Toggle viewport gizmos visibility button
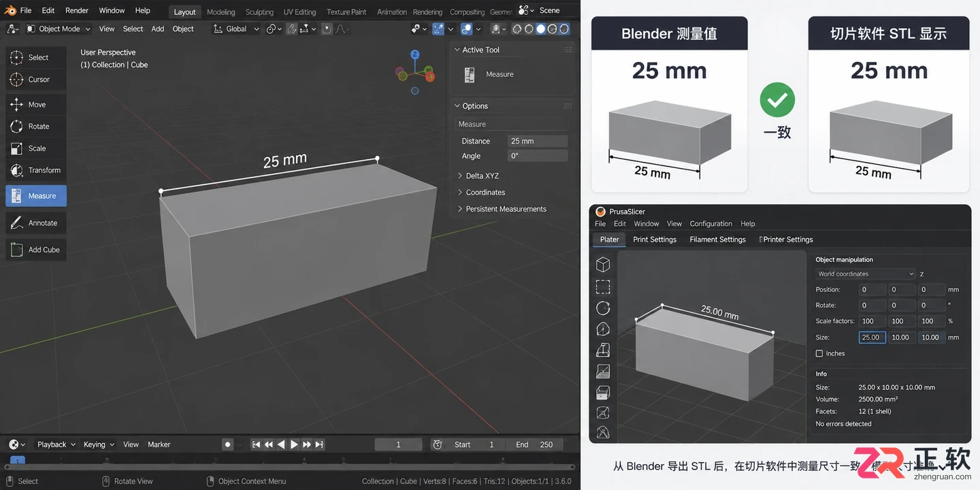This screenshot has height=490, width=980. coord(438,29)
